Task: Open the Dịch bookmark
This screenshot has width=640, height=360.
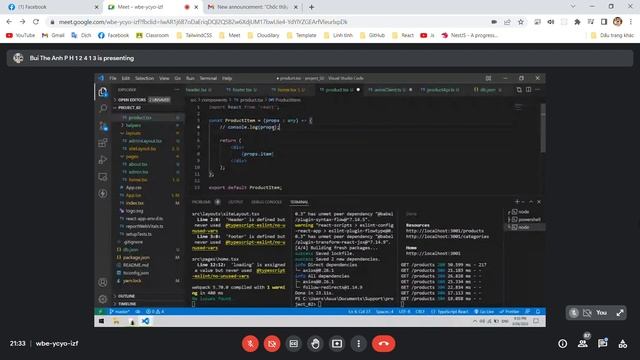Action: [81, 36]
